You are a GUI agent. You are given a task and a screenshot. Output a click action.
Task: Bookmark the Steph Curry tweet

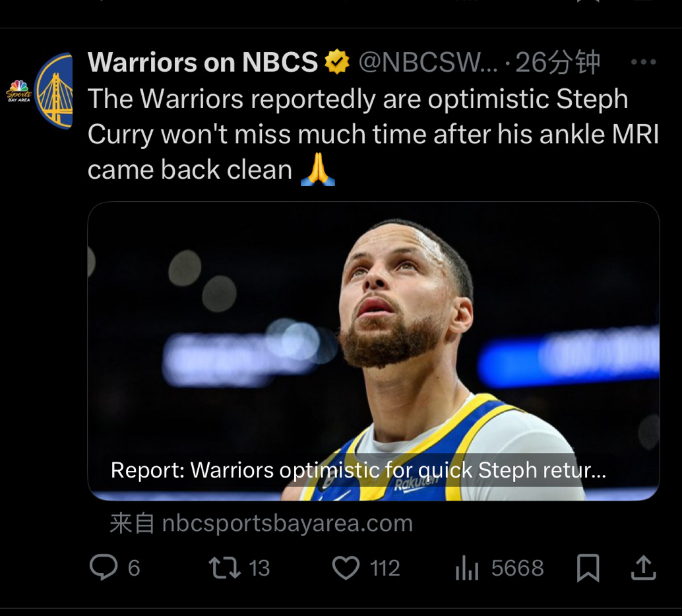pos(588,568)
